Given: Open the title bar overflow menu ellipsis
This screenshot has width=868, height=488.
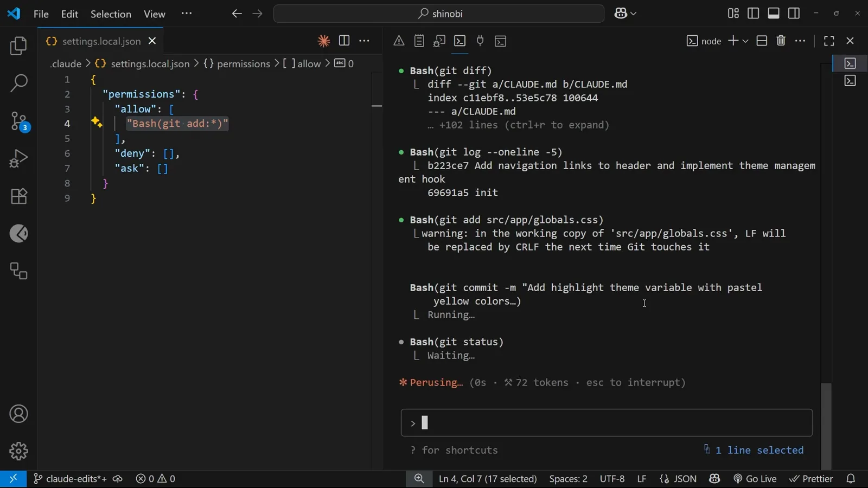Looking at the screenshot, I should coord(187,14).
